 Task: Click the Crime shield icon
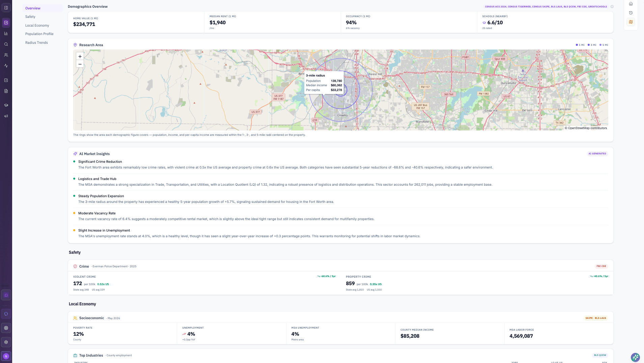[x=75, y=266]
